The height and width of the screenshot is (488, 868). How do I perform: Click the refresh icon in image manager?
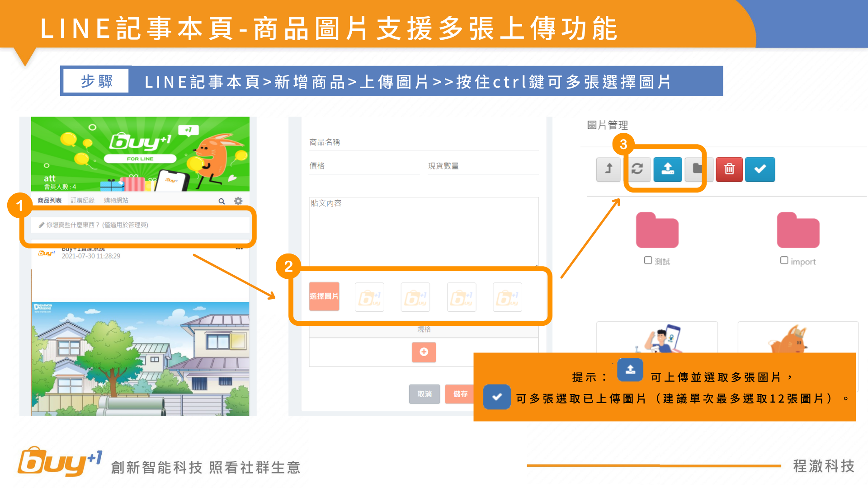(637, 169)
